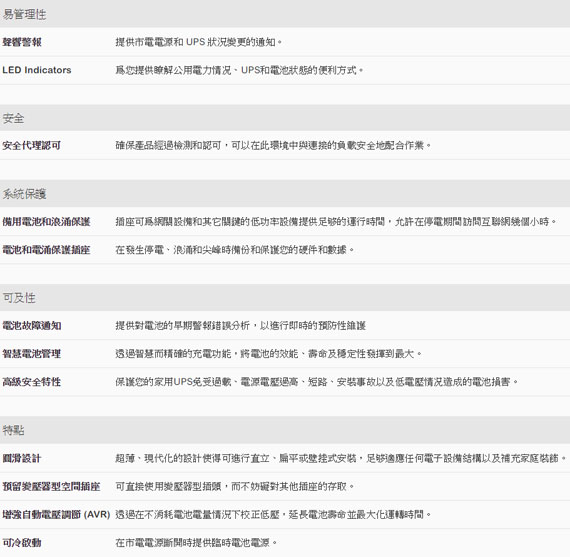Select the 聲響警報 feature label
Image resolution: width=570 pixels, height=557 pixels.
[x=22, y=42]
